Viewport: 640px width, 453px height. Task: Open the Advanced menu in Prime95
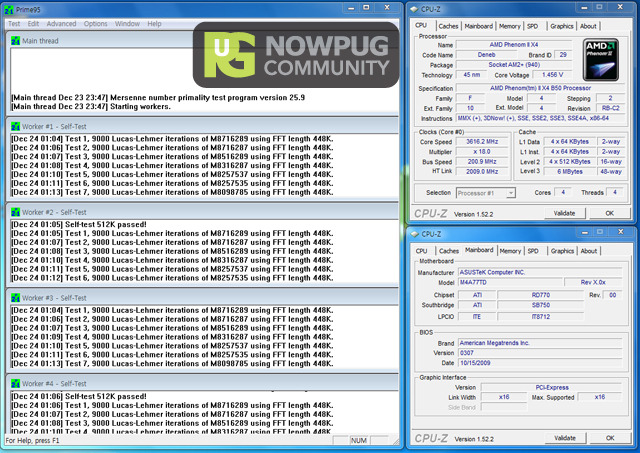coord(61,24)
